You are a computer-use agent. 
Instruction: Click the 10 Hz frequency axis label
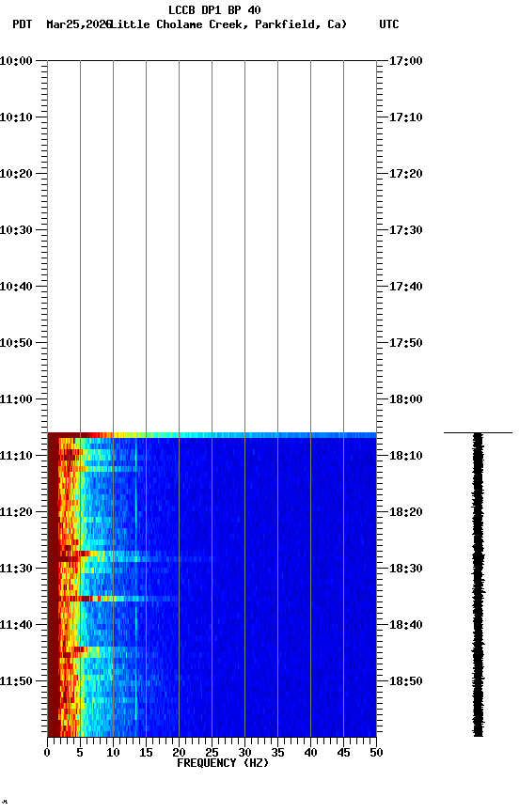tap(113, 753)
